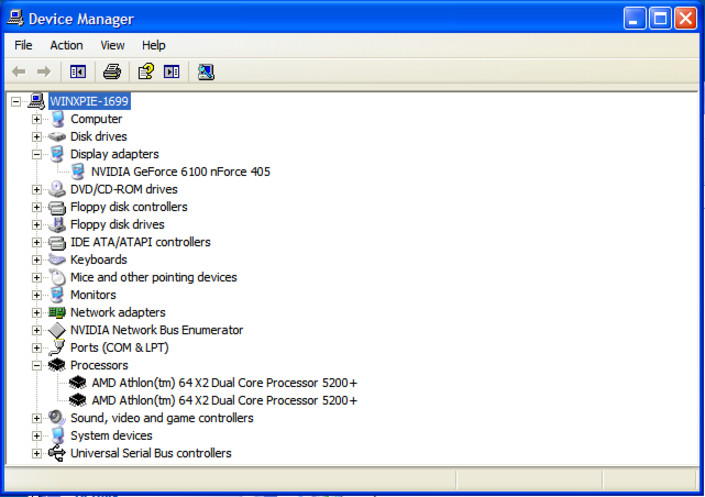Open the Help menu
705x497 pixels.
click(x=153, y=45)
